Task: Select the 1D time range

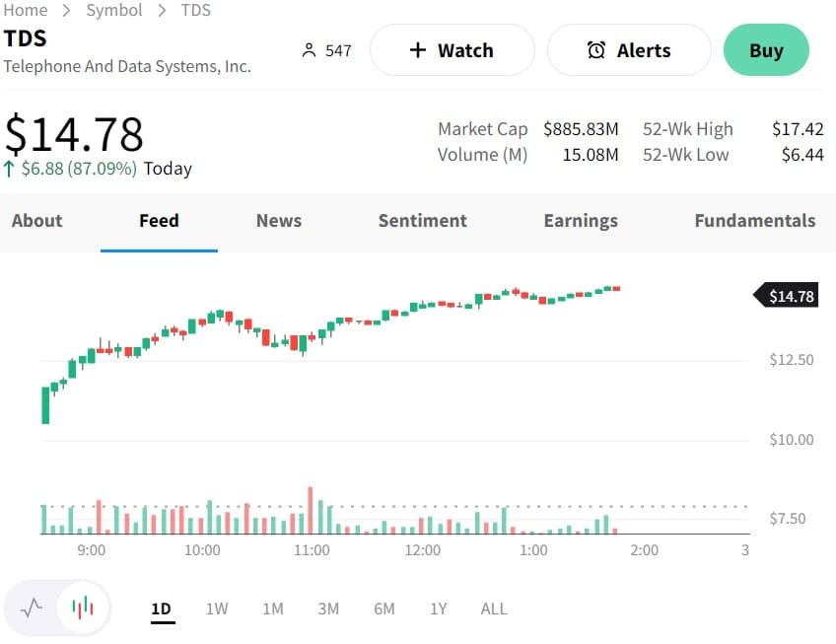Action: coord(162,608)
